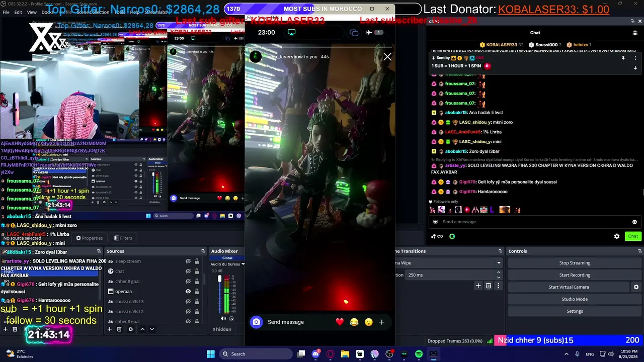The height and width of the screenshot is (362, 644).
Task: Pop out the Sources dock
Action: pyautogui.click(x=203, y=251)
